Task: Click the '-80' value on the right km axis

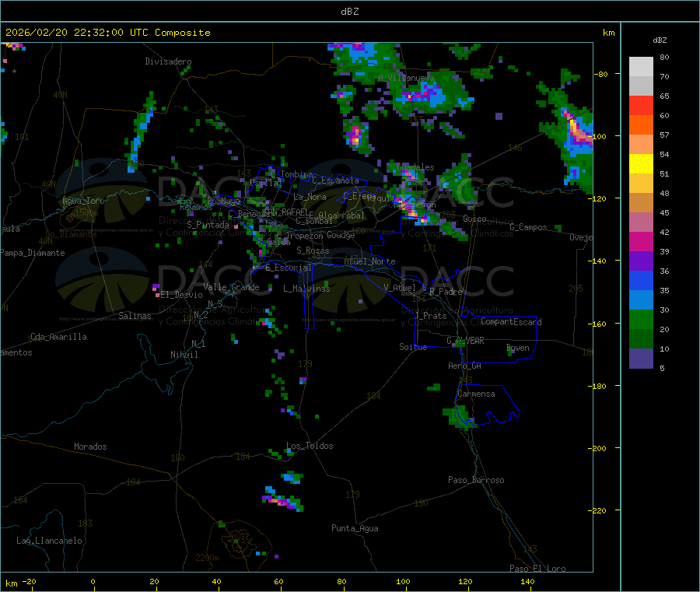Action: 600,74
